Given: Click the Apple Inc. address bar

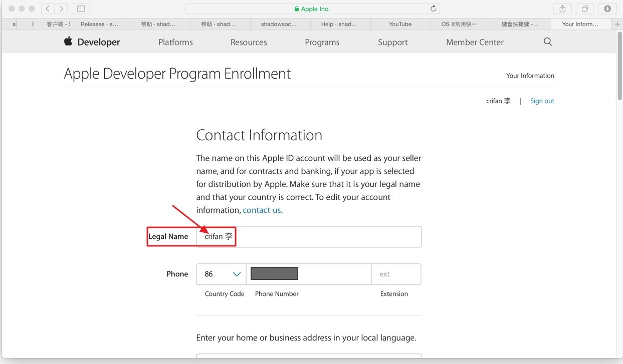Looking at the screenshot, I should click(x=312, y=9).
